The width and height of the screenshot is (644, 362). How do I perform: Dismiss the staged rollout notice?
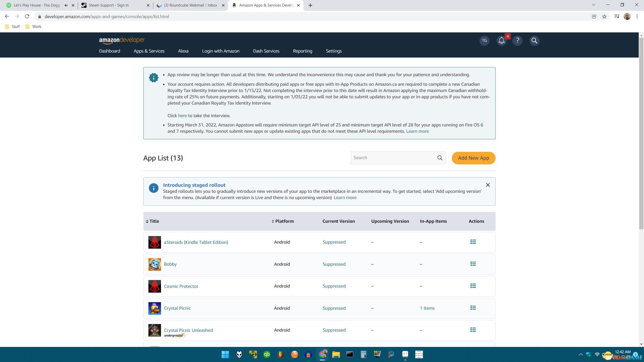pyautogui.click(x=488, y=185)
